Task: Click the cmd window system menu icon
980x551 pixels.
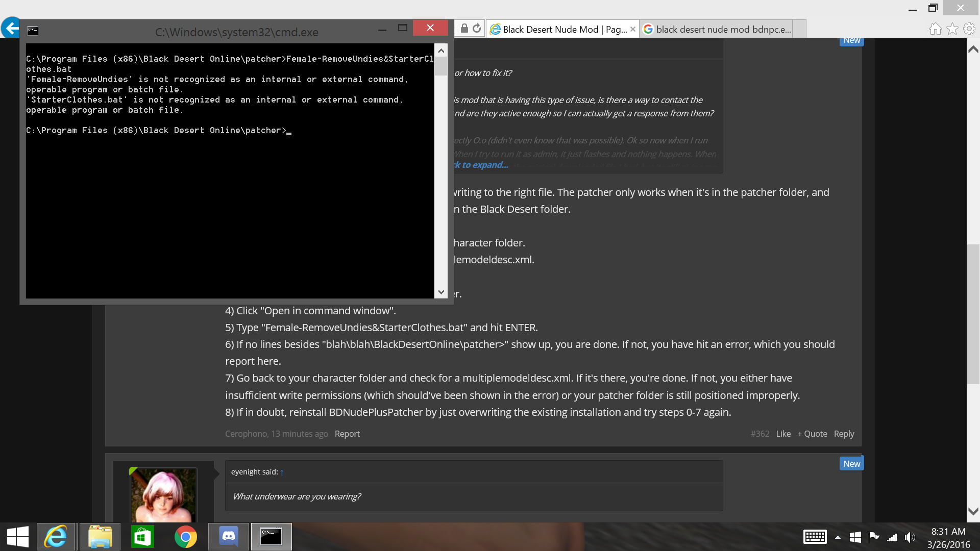Action: click(x=33, y=31)
